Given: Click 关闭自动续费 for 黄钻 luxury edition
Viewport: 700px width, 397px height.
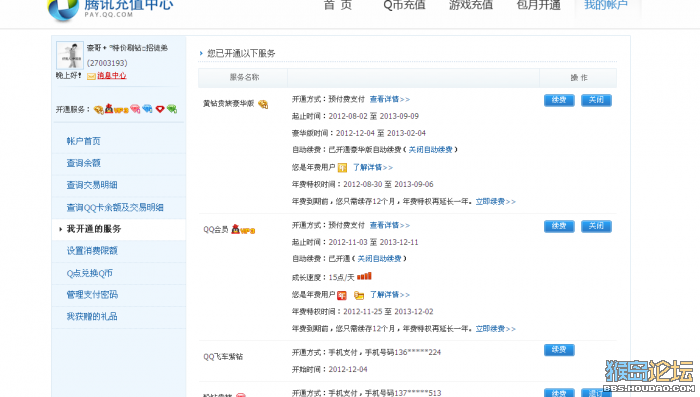Looking at the screenshot, I should click(x=430, y=150).
